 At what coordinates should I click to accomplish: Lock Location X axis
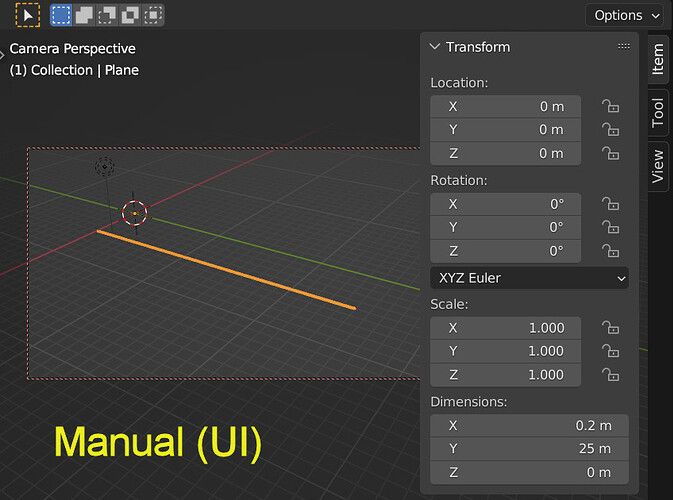click(610, 106)
